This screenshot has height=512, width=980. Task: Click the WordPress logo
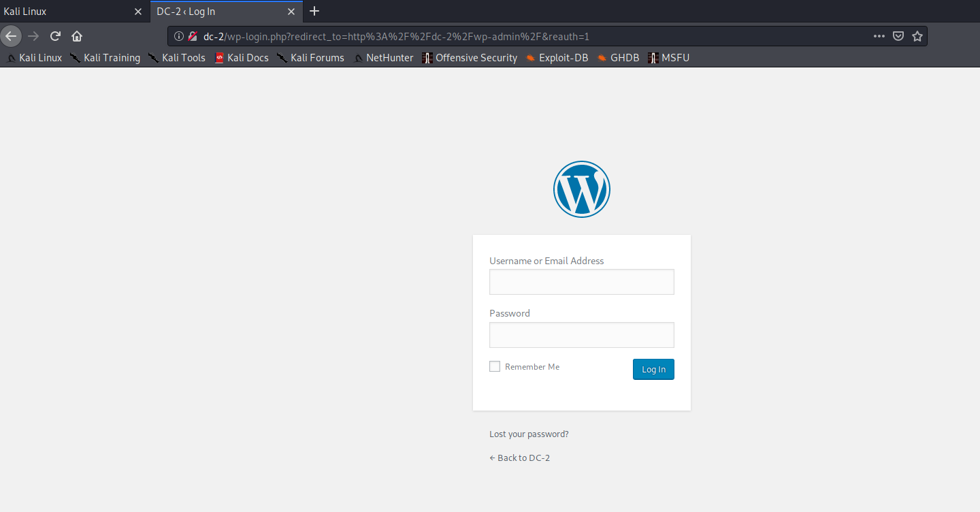tap(582, 189)
